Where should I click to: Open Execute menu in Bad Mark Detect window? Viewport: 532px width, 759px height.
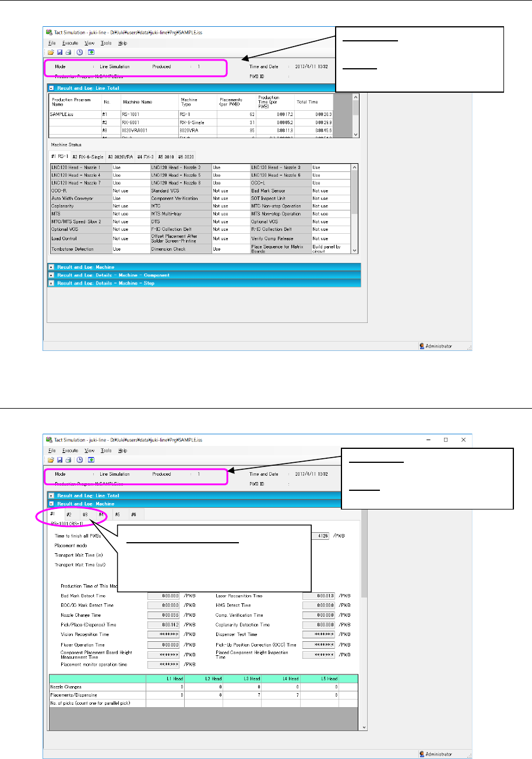70,450
